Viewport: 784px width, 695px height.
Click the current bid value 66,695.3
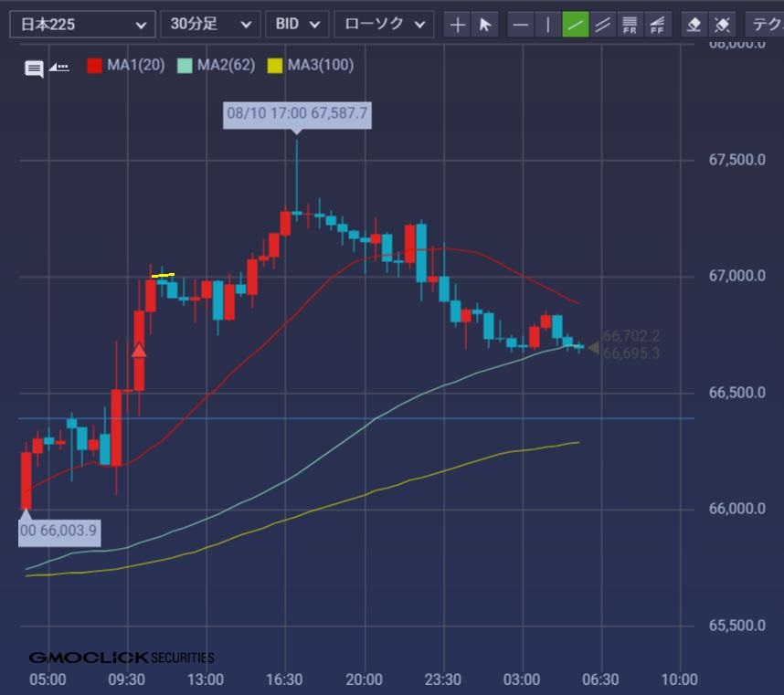pyautogui.click(x=631, y=353)
